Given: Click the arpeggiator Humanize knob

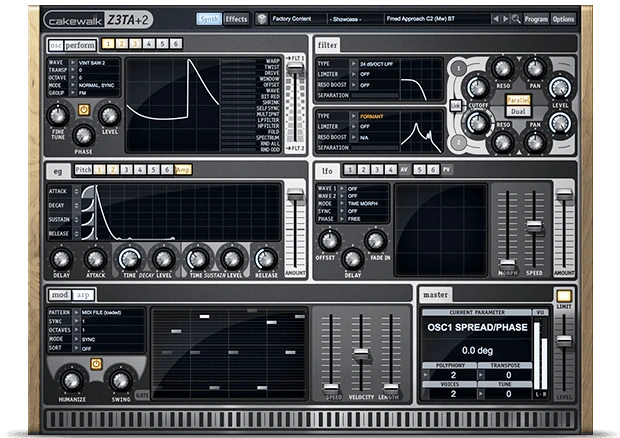Looking at the screenshot, I should pyautogui.click(x=72, y=381).
